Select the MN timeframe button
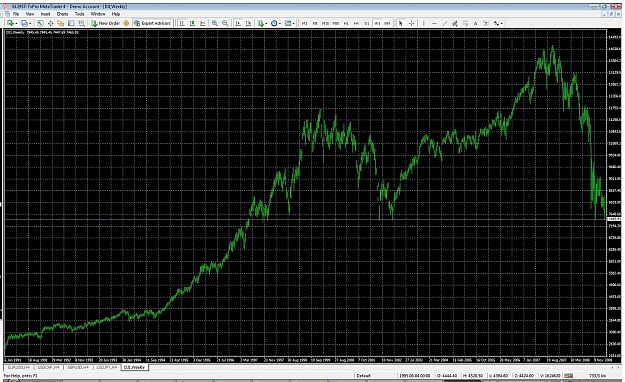The width and height of the screenshot is (625, 382). 387,23
